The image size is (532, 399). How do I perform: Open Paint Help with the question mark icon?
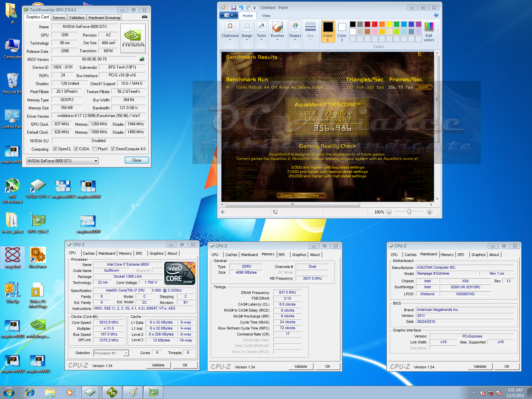(x=436, y=15)
